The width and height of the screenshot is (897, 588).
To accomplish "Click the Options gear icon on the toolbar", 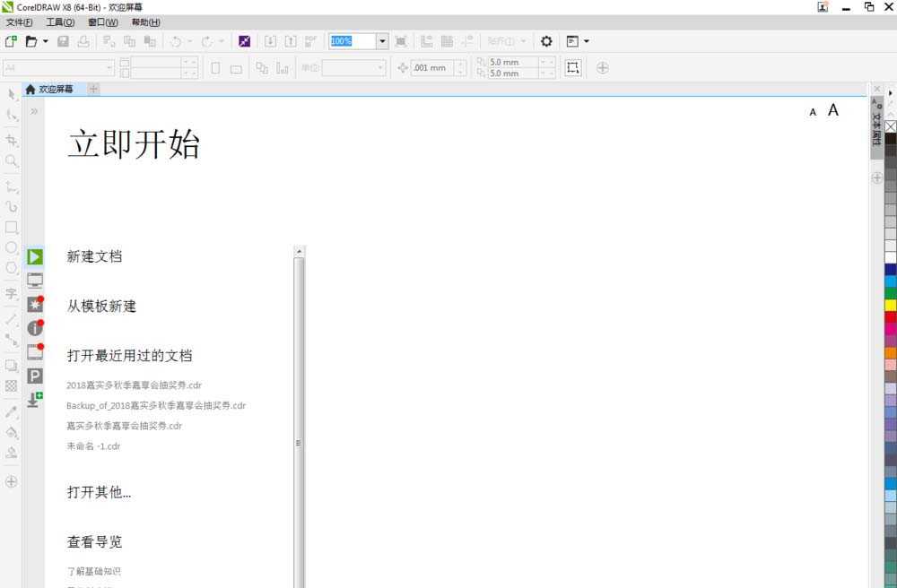I will tap(545, 40).
